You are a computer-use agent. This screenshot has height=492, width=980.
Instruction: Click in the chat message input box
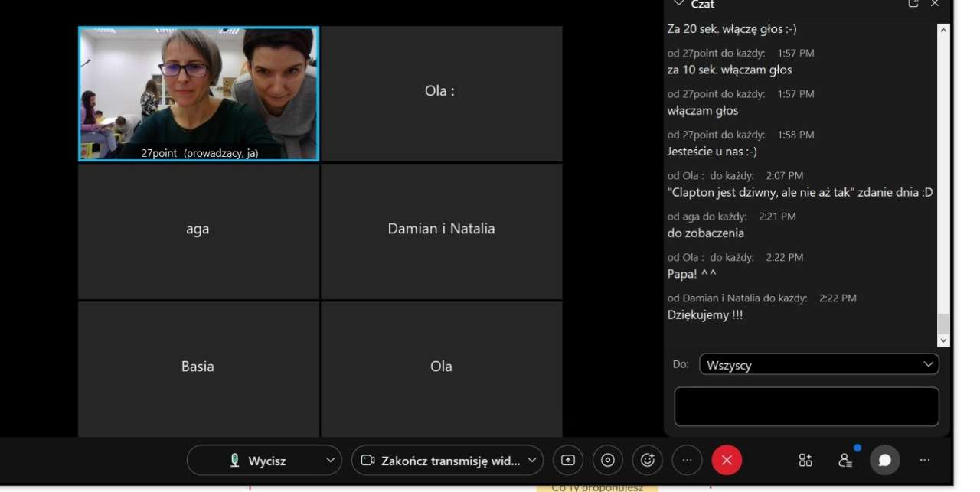[806, 406]
